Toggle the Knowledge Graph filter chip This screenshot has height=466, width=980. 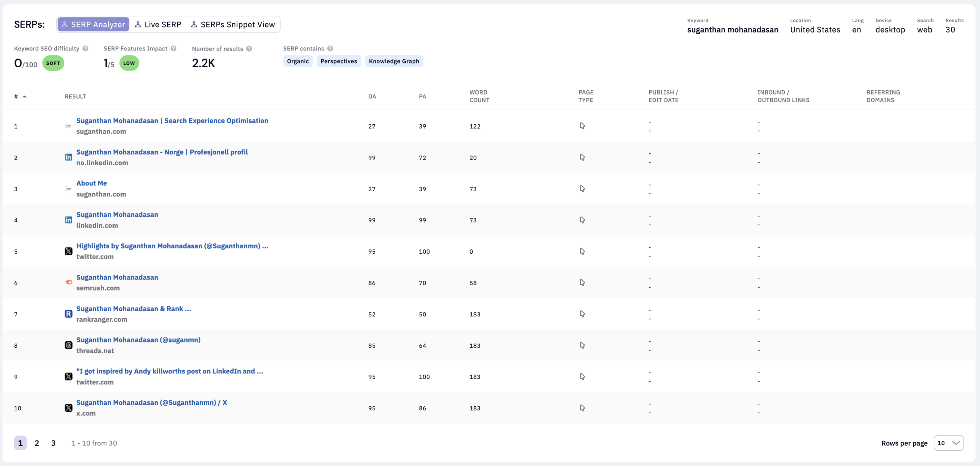394,61
